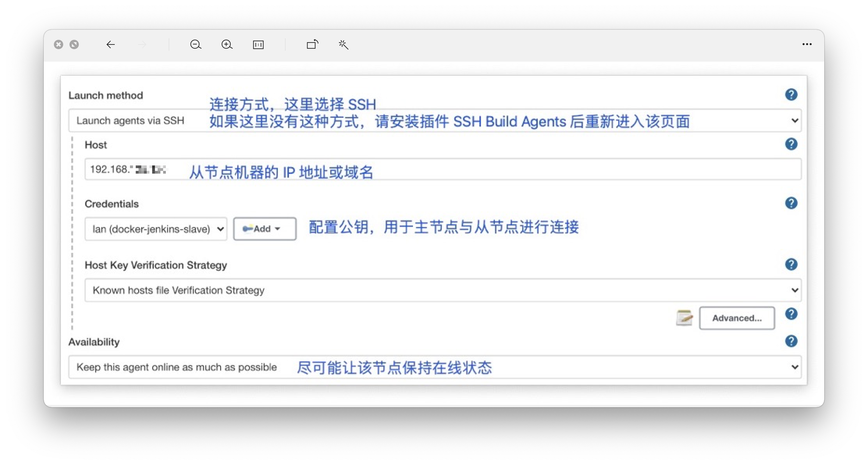Open help for Launch method
Viewport: 868px width, 465px height.
(x=791, y=94)
